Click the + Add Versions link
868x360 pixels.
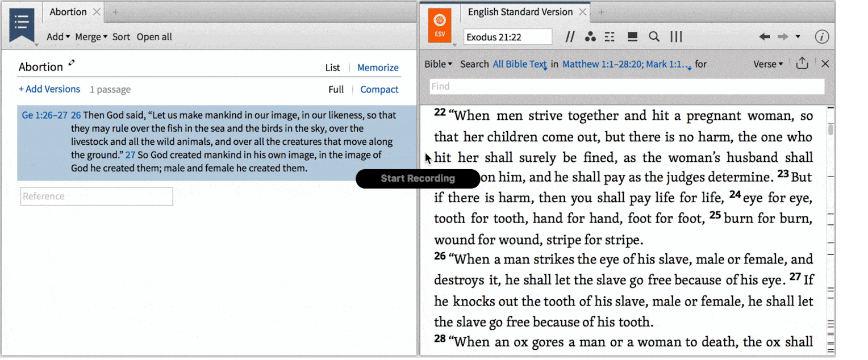click(49, 89)
